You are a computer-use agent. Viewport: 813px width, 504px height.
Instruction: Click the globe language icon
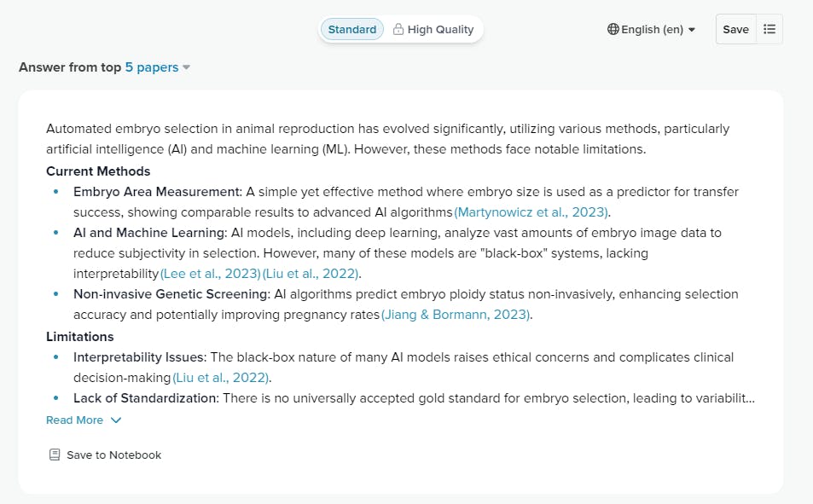(613, 29)
